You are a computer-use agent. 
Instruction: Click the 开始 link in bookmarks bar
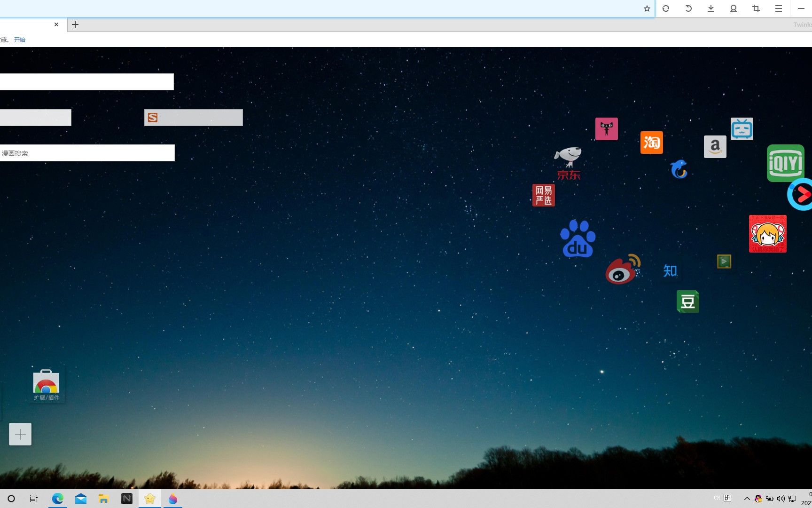coord(20,40)
